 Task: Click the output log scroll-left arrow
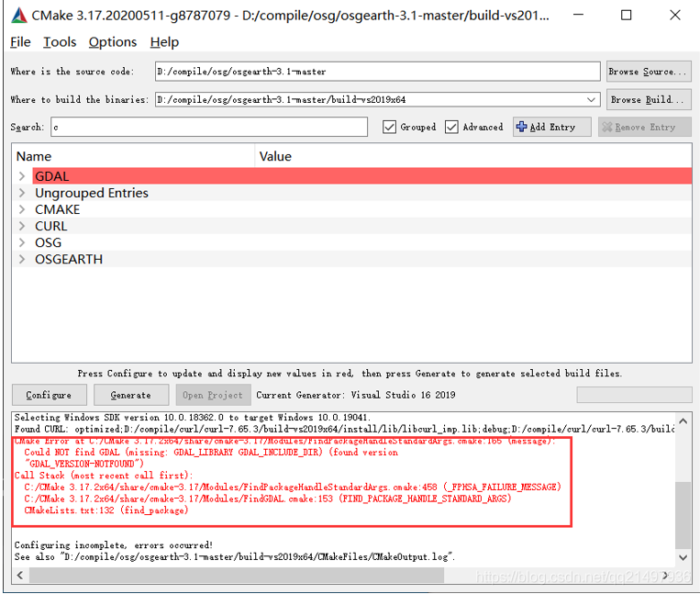20,576
